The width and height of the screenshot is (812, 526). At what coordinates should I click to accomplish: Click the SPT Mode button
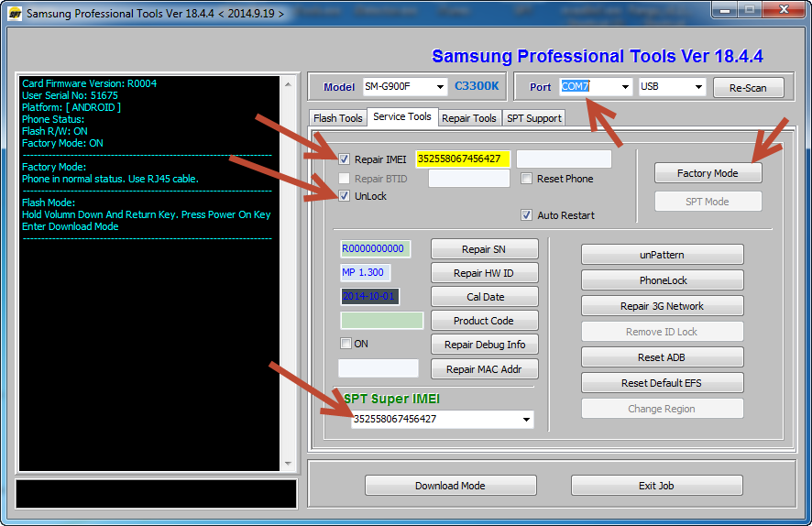708,202
